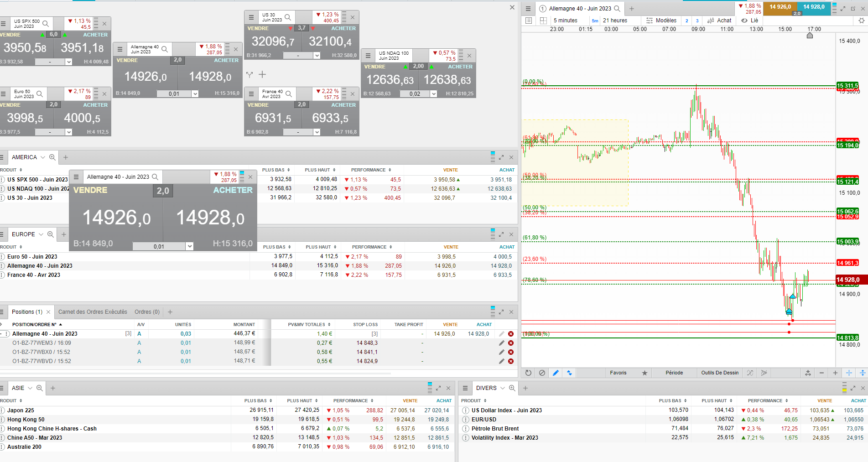This screenshot has height=462, width=868.
Task: Switch to Carnet des Ordres Exécutés tab
Action: point(93,312)
